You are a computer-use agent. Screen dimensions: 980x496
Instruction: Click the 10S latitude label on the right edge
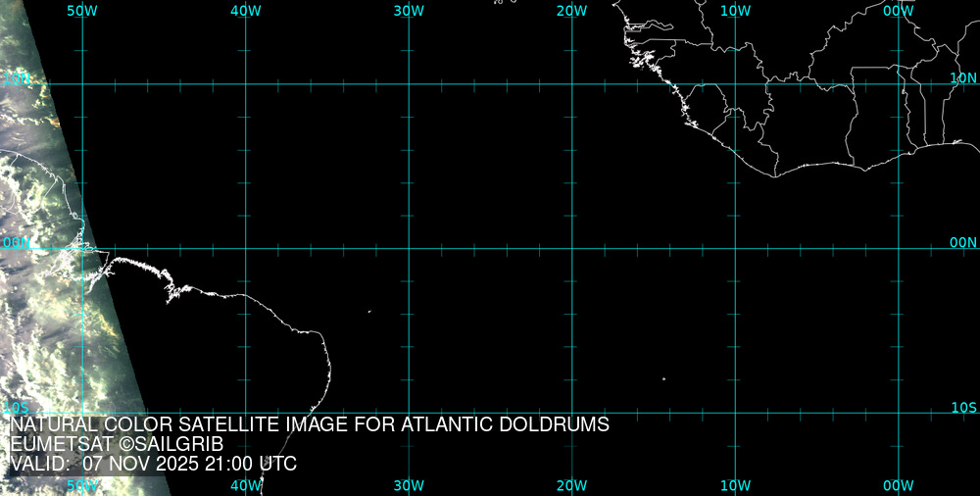[x=963, y=407]
